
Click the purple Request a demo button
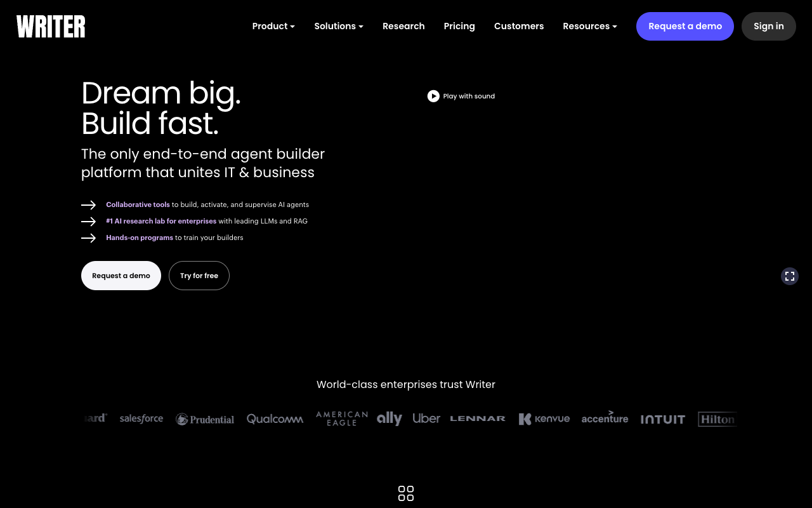[x=685, y=26]
